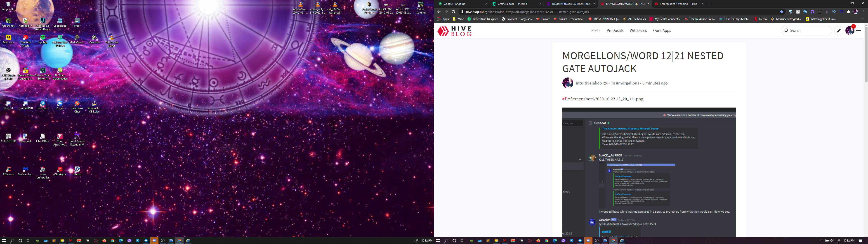Click the Windows Start button on left taskbar
The width and height of the screenshot is (868, 244).
[4, 241]
